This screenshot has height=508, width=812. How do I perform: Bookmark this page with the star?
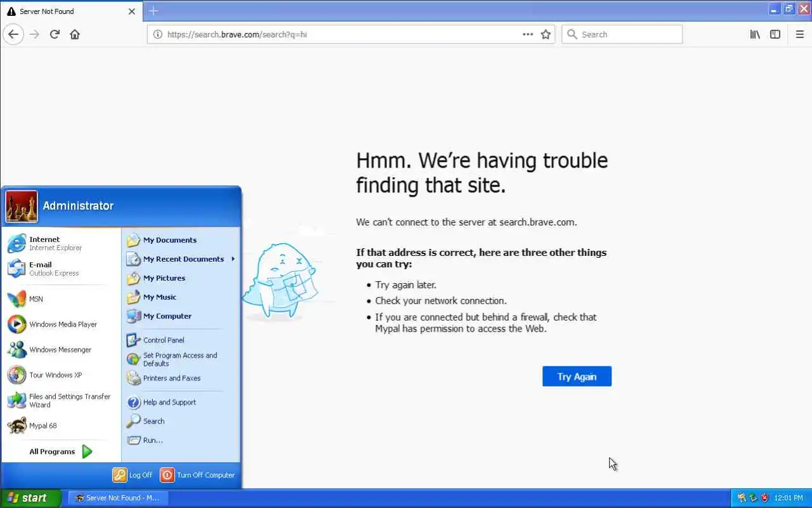pos(546,34)
